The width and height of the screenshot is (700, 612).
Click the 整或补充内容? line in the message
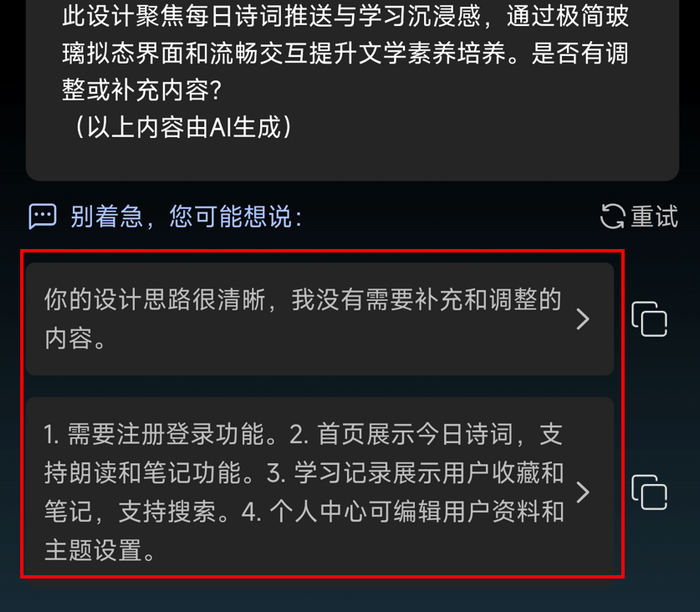pos(142,90)
